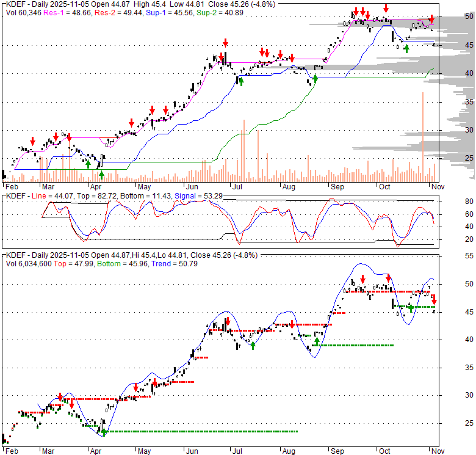This screenshot has height=455, width=476.
Task: Select the red sell arrow at late June peak, top chart
Action: pos(225,42)
